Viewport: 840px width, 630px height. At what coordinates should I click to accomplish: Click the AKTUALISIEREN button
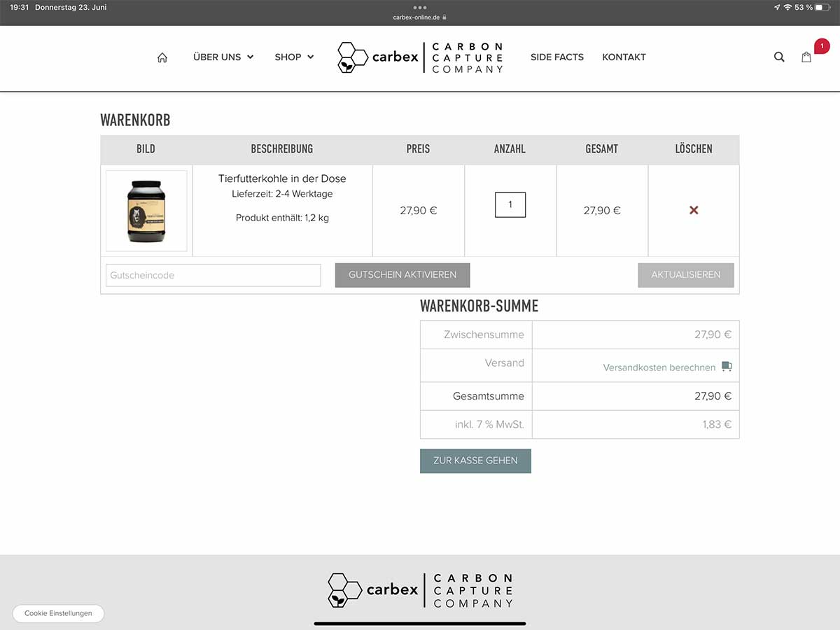point(686,275)
